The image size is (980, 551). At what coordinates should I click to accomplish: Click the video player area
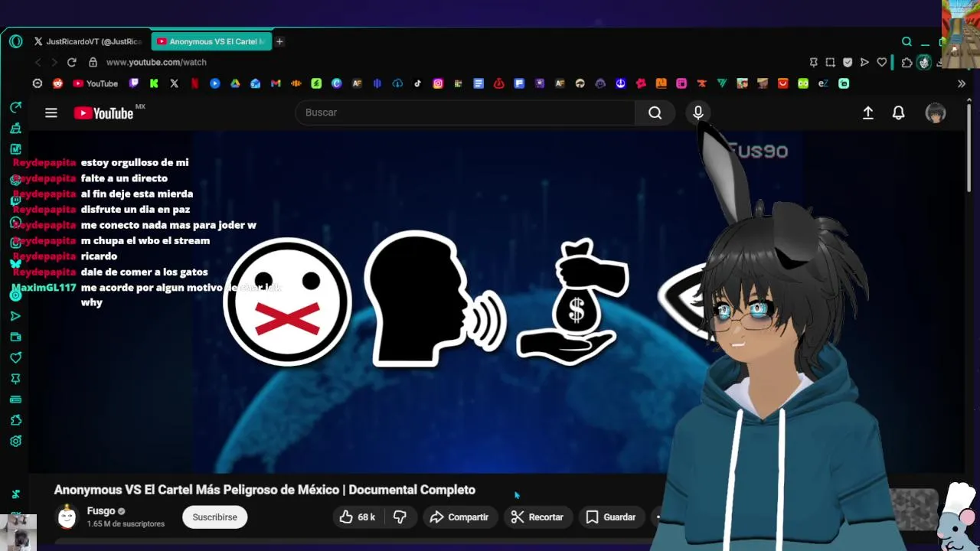click(496, 302)
